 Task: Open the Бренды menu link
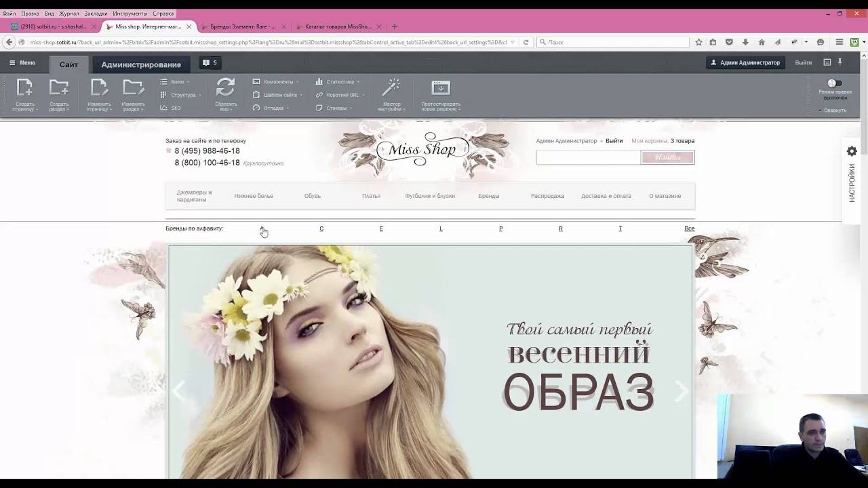pyautogui.click(x=488, y=196)
